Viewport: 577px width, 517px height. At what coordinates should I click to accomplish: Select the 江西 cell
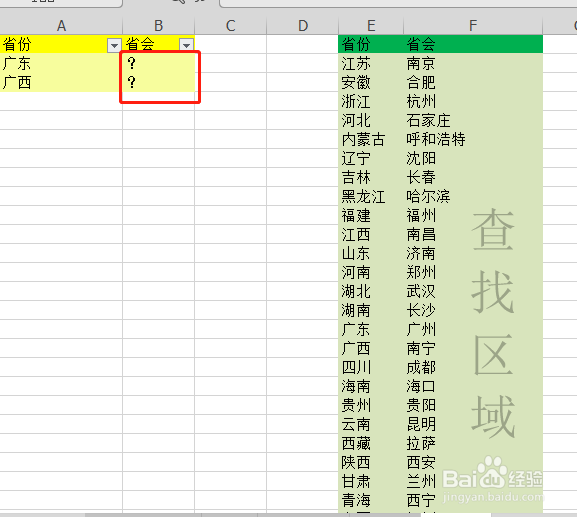(x=371, y=234)
